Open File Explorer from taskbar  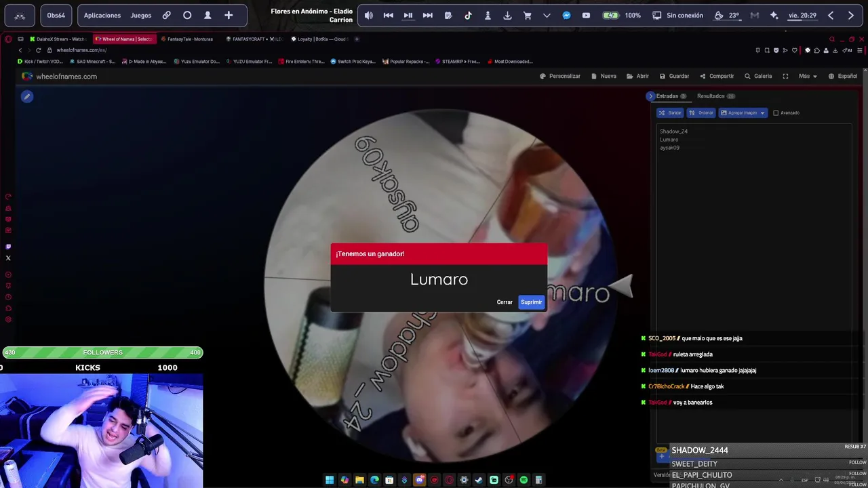pyautogui.click(x=359, y=480)
